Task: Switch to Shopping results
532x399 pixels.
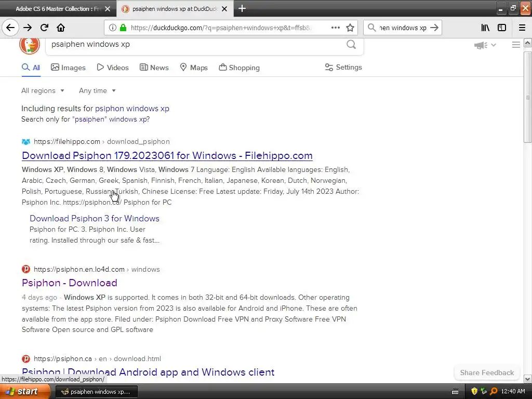Action: pyautogui.click(x=239, y=68)
